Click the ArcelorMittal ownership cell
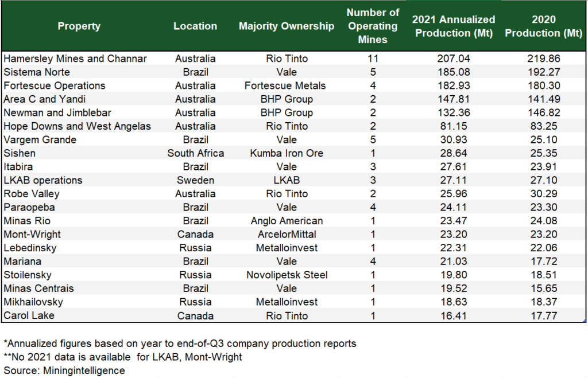 tap(287, 234)
